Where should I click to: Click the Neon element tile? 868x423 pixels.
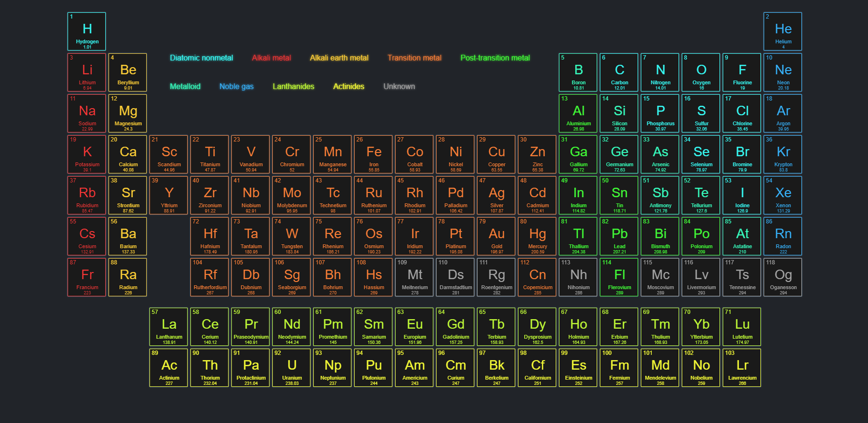[x=783, y=72]
